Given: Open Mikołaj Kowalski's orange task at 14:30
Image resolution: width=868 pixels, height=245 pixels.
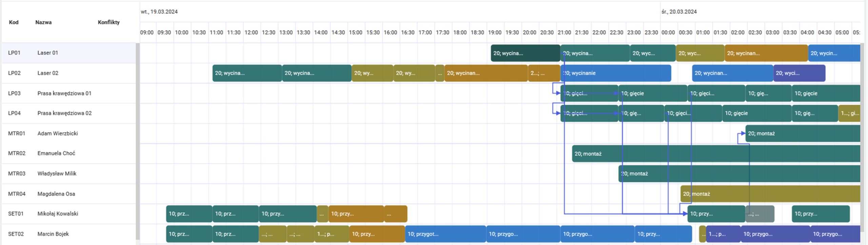Looking at the screenshot, I should (x=356, y=214).
